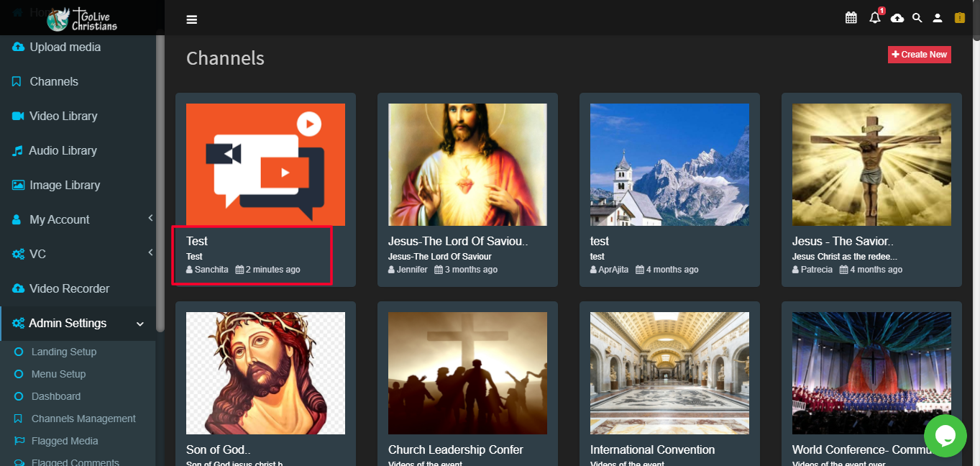Open Jesus-The Lord Of Saviou.. channel title
Screen dimensions: 980x466
(458, 241)
